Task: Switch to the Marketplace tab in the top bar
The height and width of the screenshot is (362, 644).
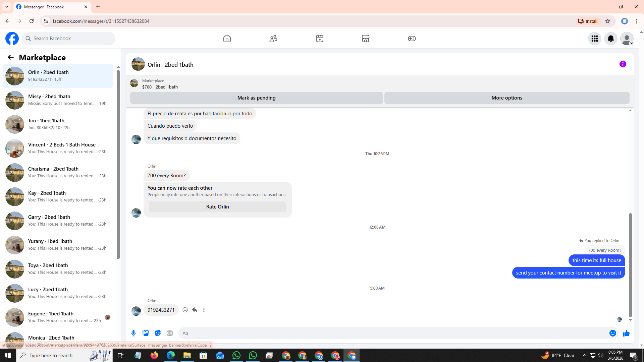Action: [366, 39]
